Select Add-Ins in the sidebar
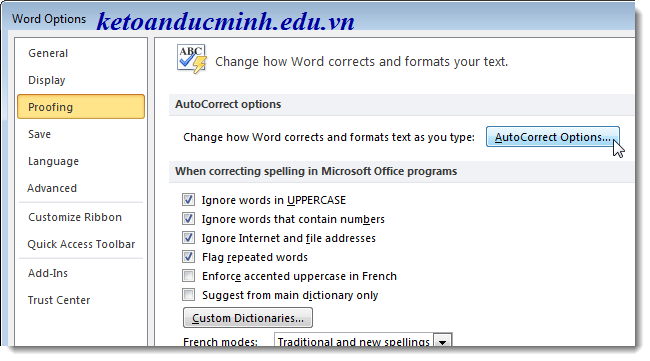 48,273
